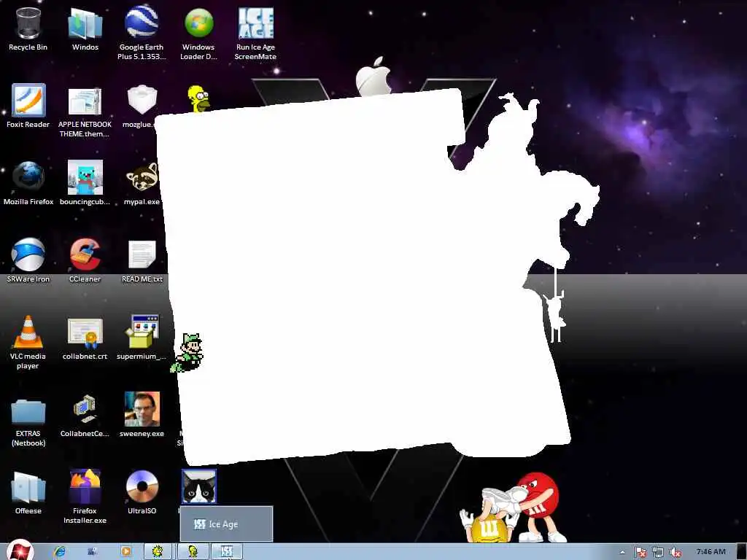
Task: Show hidden system tray icons
Action: click(622, 553)
